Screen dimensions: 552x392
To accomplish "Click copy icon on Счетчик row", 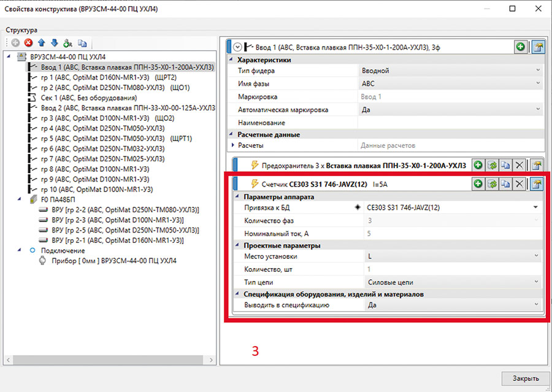I will coord(505,183).
